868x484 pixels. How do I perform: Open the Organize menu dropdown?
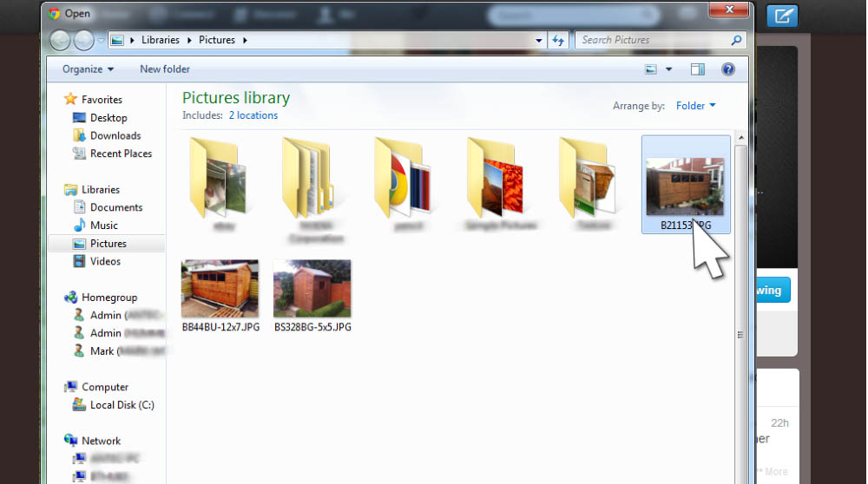pos(88,69)
